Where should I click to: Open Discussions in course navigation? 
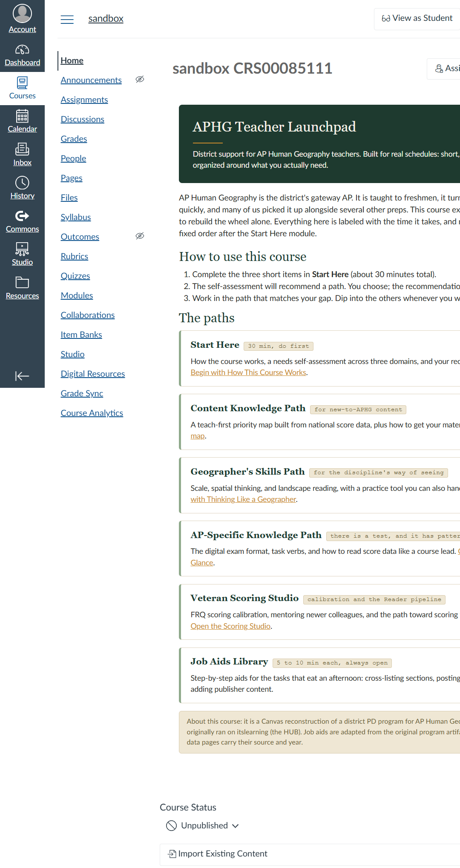(83, 119)
